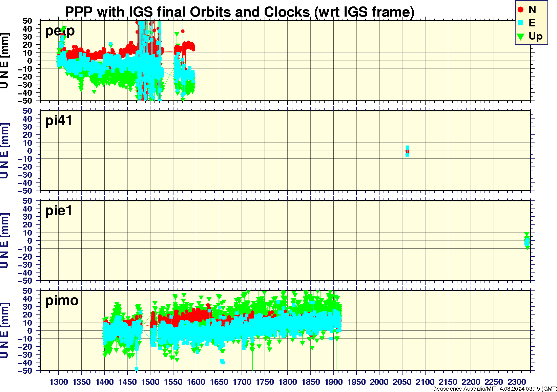Click the x-axis label '1750'

(x=265, y=382)
